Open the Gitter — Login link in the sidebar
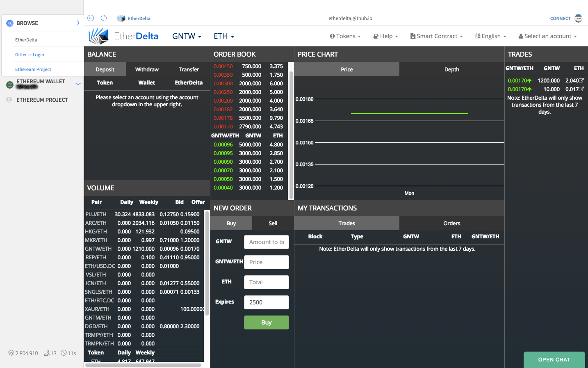588x368 pixels. 30,55
